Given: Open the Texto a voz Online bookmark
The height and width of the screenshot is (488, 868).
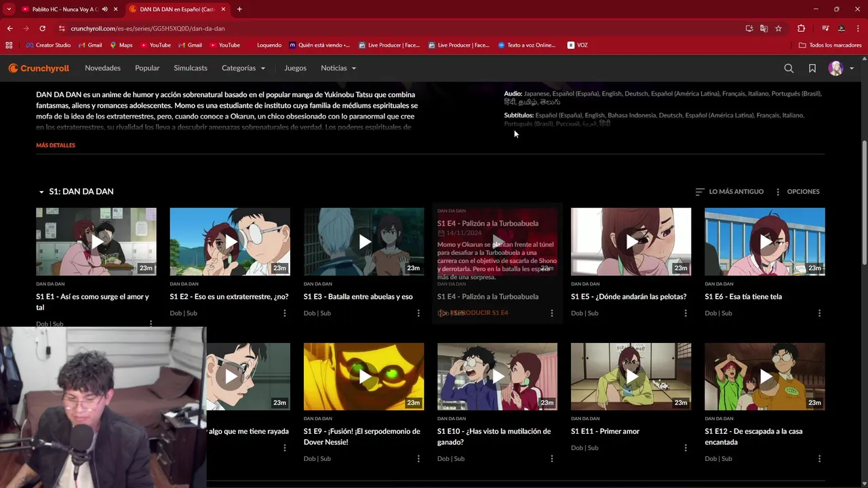Looking at the screenshot, I should [x=527, y=45].
